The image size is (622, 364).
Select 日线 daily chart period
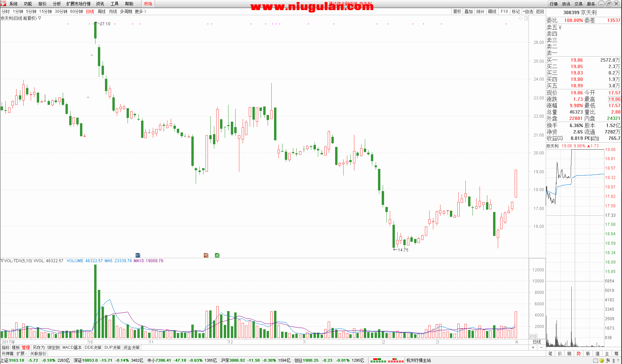pyautogui.click(x=90, y=11)
